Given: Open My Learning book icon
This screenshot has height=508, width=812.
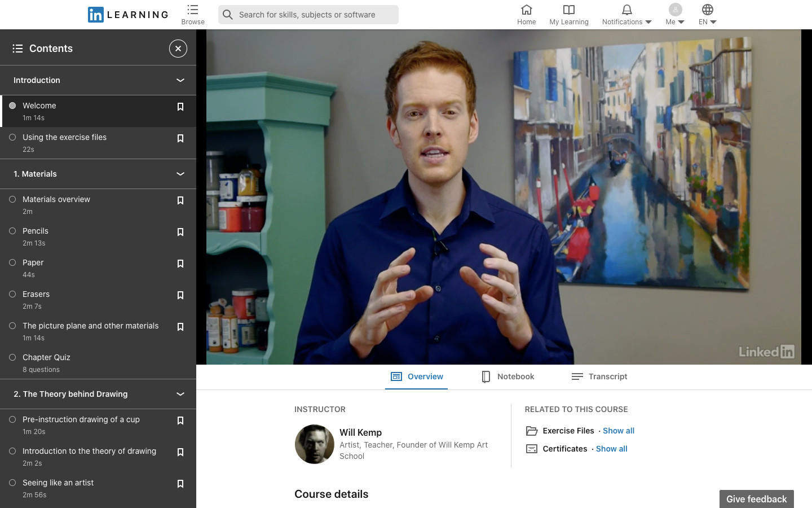Looking at the screenshot, I should [568, 10].
